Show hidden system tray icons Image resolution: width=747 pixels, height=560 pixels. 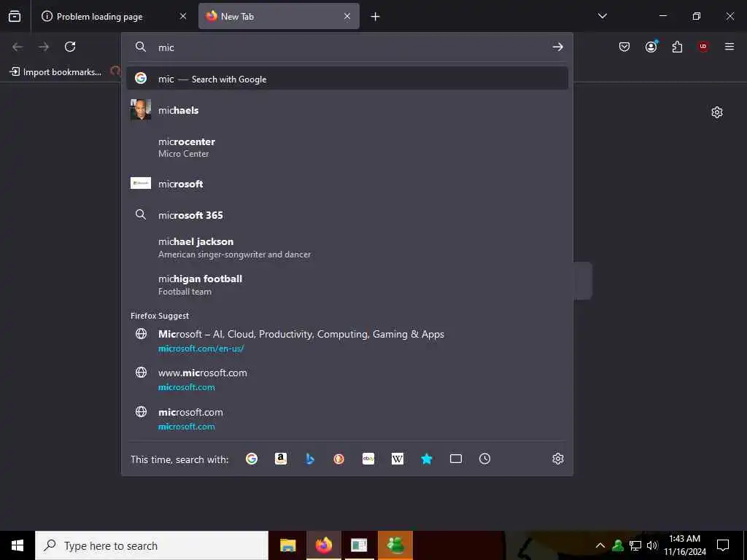(x=600, y=545)
